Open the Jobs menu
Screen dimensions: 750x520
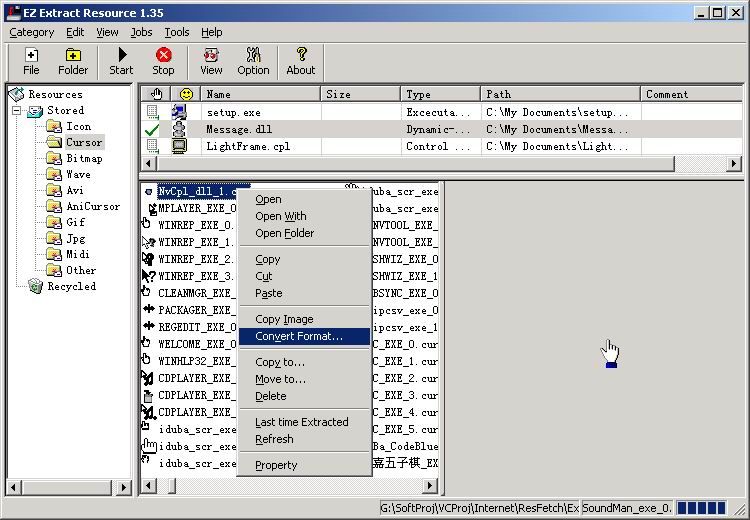click(x=141, y=32)
